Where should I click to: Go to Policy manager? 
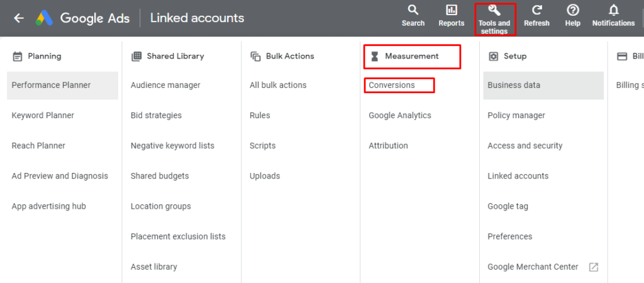point(516,116)
